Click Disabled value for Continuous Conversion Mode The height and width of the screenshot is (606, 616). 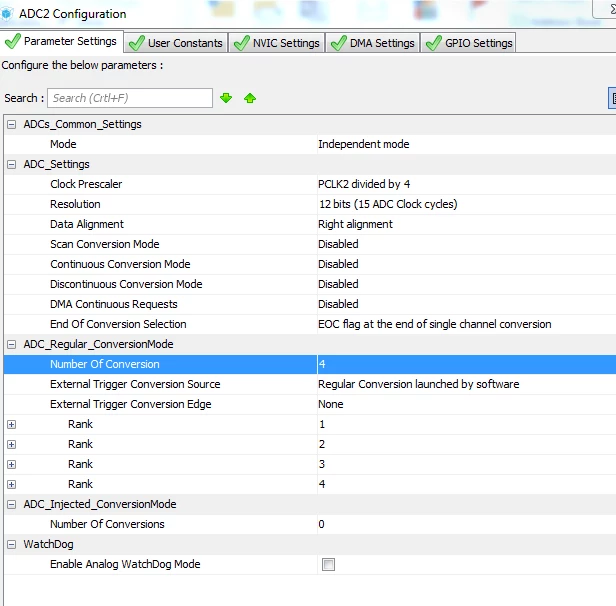[x=338, y=264]
